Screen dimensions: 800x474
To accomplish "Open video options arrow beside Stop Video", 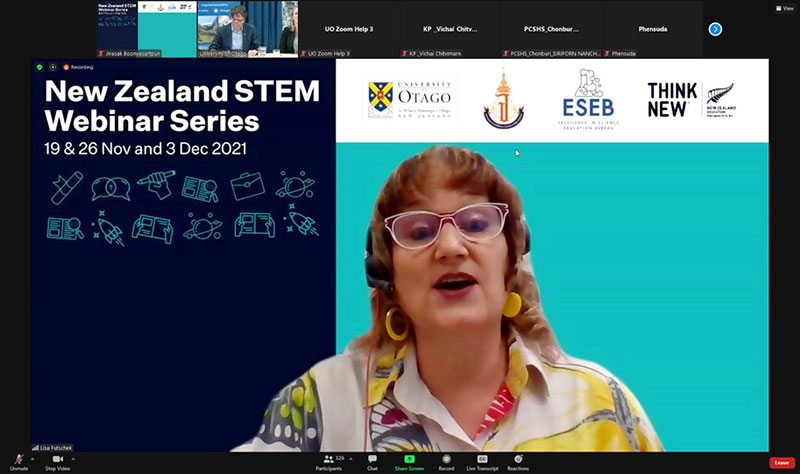I will coord(73,458).
